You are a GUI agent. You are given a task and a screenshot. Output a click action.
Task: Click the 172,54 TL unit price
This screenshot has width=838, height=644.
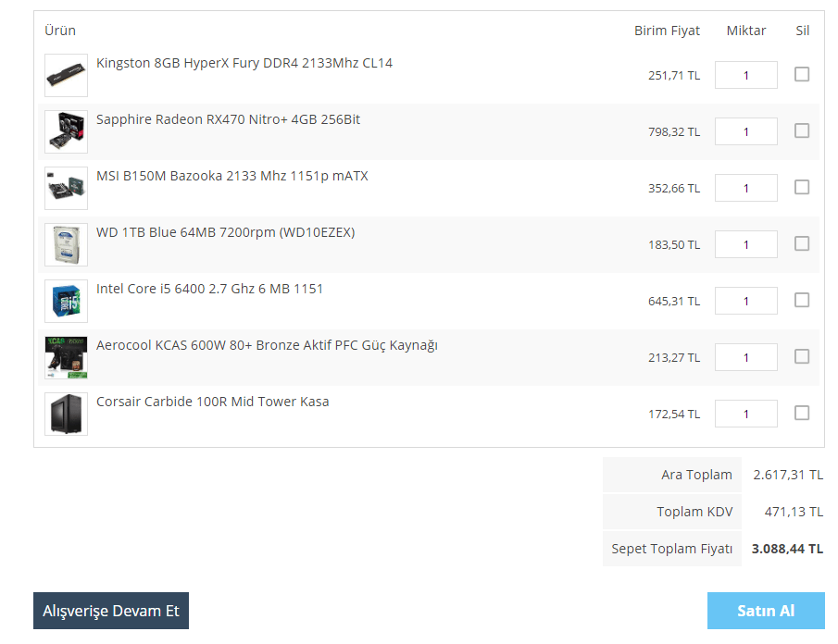(674, 415)
